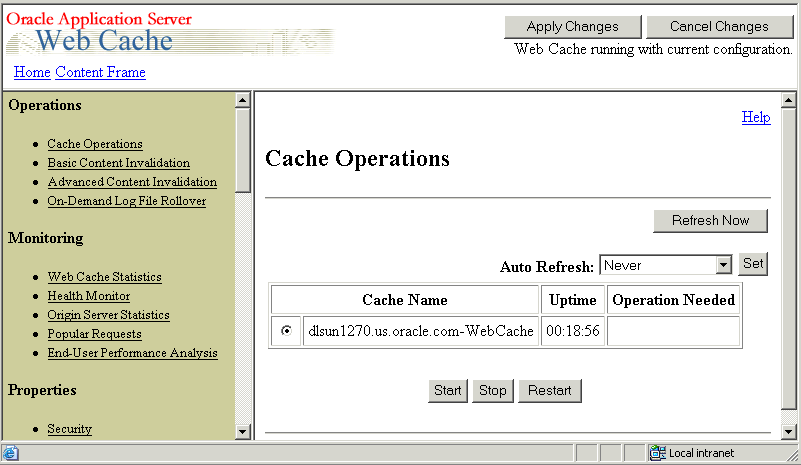Click the Operation Needed column header

pyautogui.click(x=673, y=299)
